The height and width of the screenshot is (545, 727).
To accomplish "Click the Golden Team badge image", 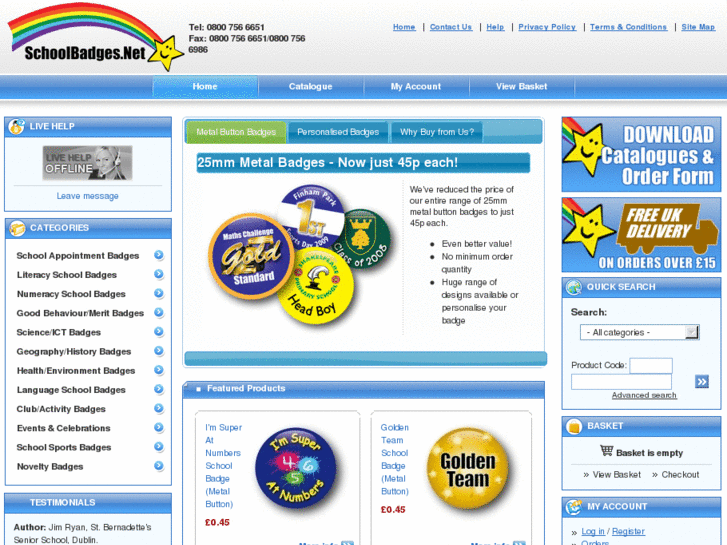I will pos(467,468).
